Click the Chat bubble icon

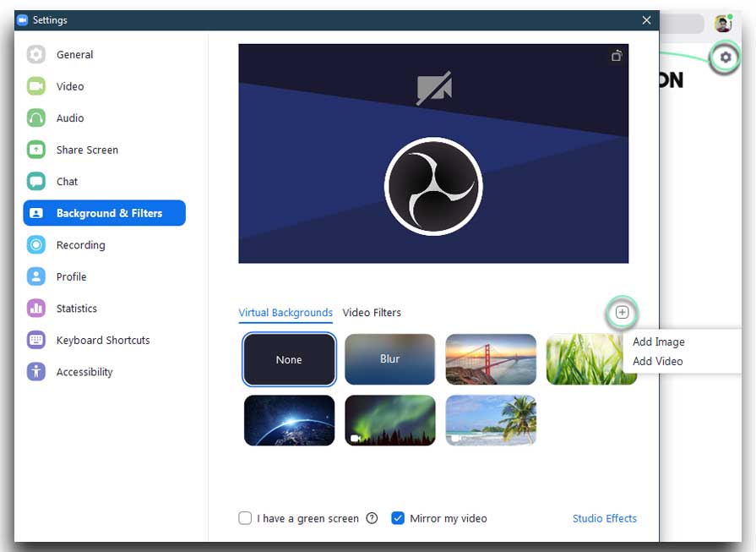pos(36,182)
